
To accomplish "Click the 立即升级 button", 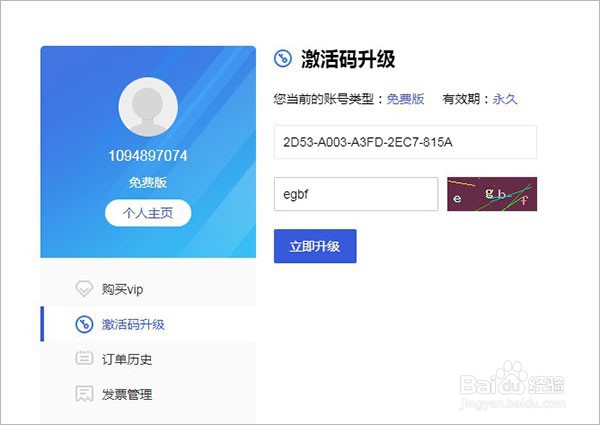I will pos(315,246).
